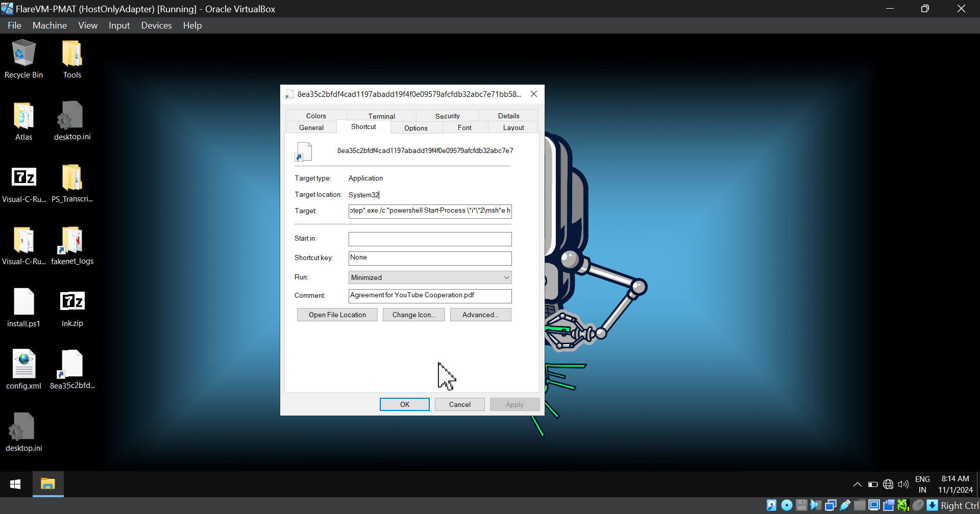Click the VirtualBox optical disc status icon
The height and width of the screenshot is (514, 980).
(787, 505)
